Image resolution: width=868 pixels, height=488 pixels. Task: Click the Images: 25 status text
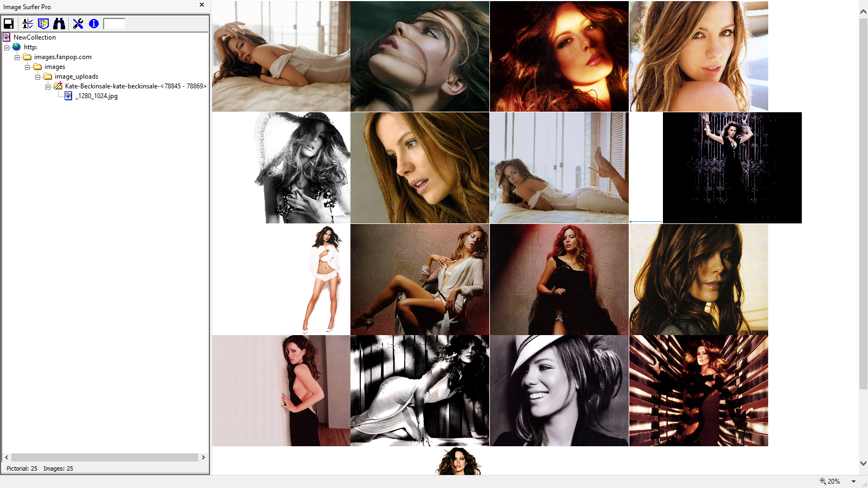click(59, 468)
